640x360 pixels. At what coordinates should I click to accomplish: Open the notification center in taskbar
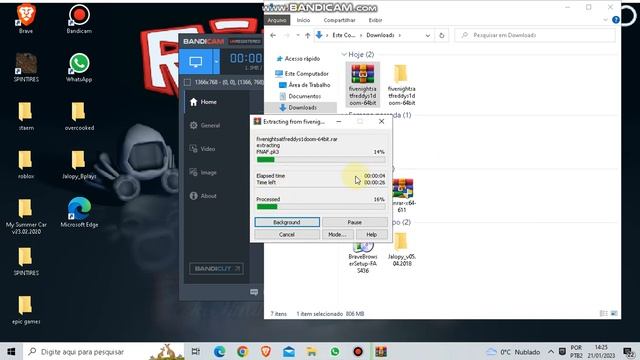click(629, 352)
